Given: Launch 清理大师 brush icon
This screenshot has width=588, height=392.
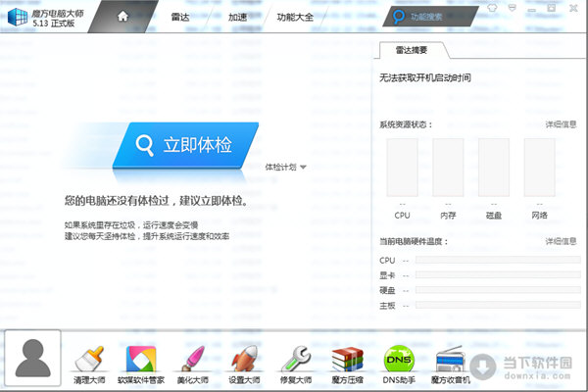Looking at the screenshot, I should pos(89,360).
